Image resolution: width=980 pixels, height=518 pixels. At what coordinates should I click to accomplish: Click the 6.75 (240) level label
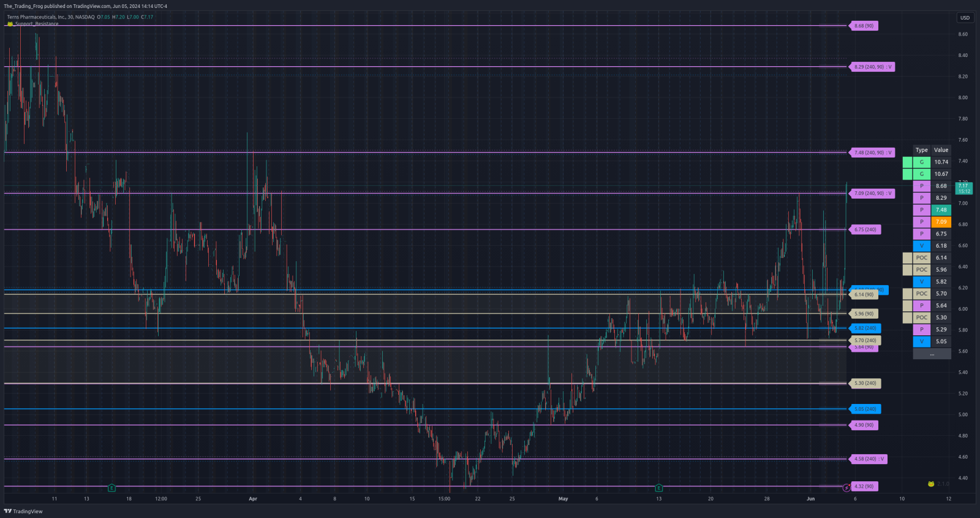click(865, 230)
